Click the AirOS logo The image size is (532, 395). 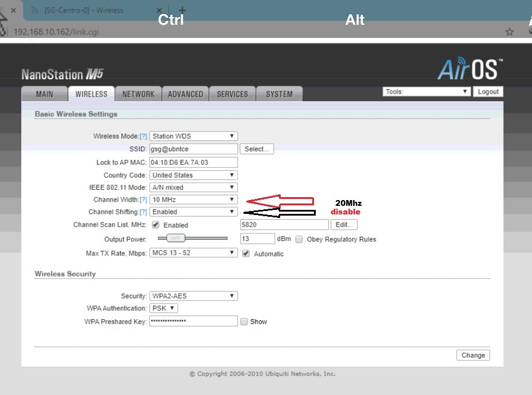tap(470, 68)
